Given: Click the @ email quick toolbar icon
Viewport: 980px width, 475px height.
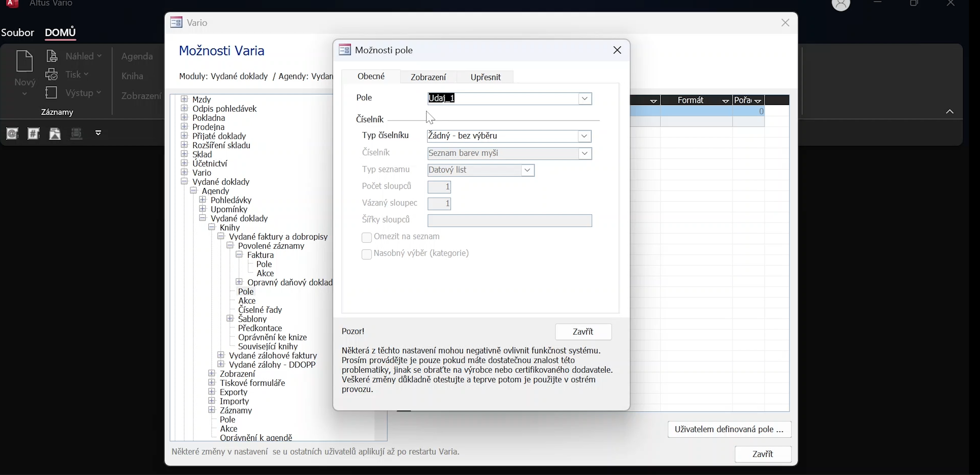Looking at the screenshot, I should point(12,134).
